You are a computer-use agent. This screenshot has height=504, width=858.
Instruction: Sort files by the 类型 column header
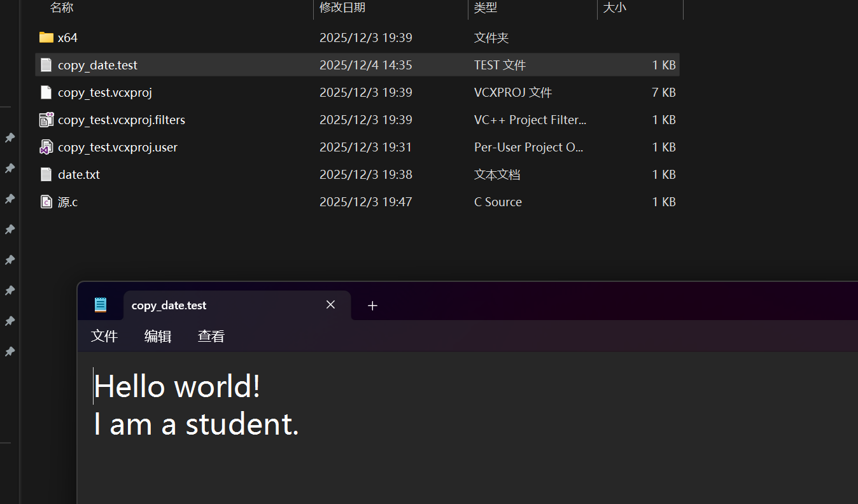coord(486,8)
